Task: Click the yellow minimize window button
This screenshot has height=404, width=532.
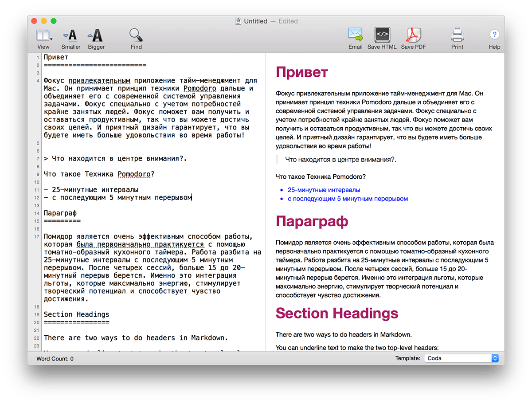Action: 44,21
